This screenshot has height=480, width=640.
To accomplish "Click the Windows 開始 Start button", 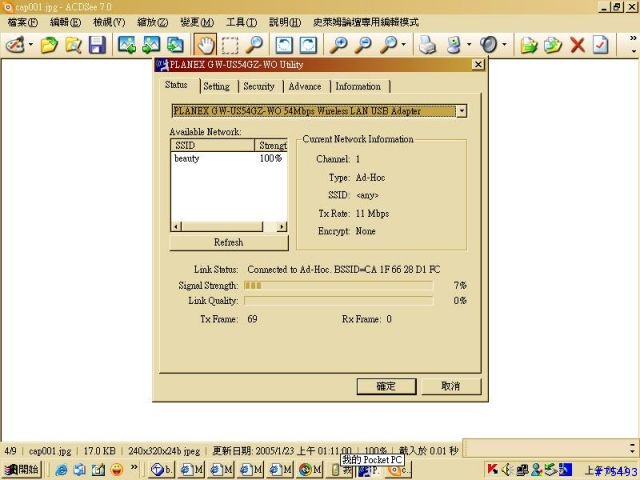I will point(22,469).
